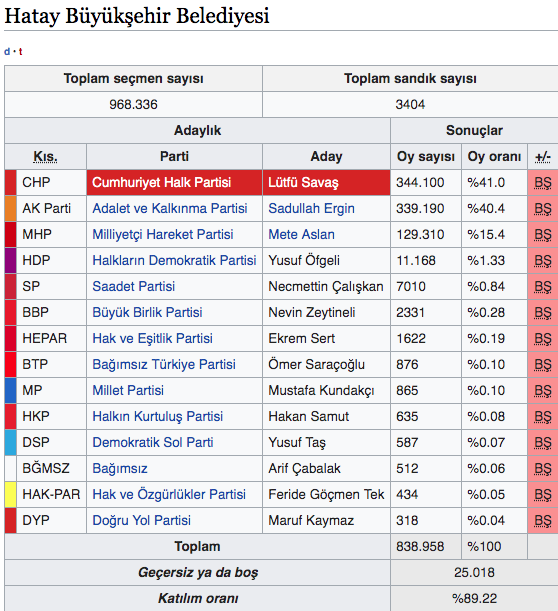Select candidate name Ekrem Sert
The image size is (558, 611).
(301, 338)
